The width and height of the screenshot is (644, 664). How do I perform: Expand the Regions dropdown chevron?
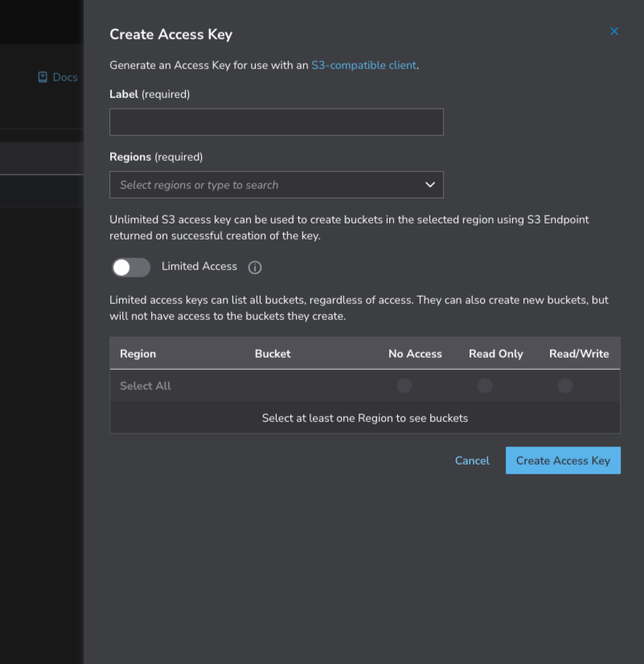tap(429, 185)
